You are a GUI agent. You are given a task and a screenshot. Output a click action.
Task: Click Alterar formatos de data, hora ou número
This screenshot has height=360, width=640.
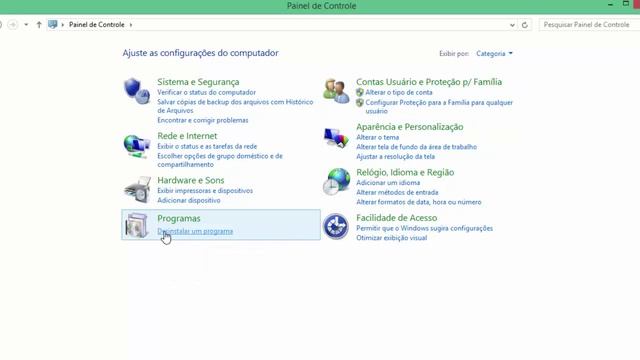pyautogui.click(x=418, y=202)
